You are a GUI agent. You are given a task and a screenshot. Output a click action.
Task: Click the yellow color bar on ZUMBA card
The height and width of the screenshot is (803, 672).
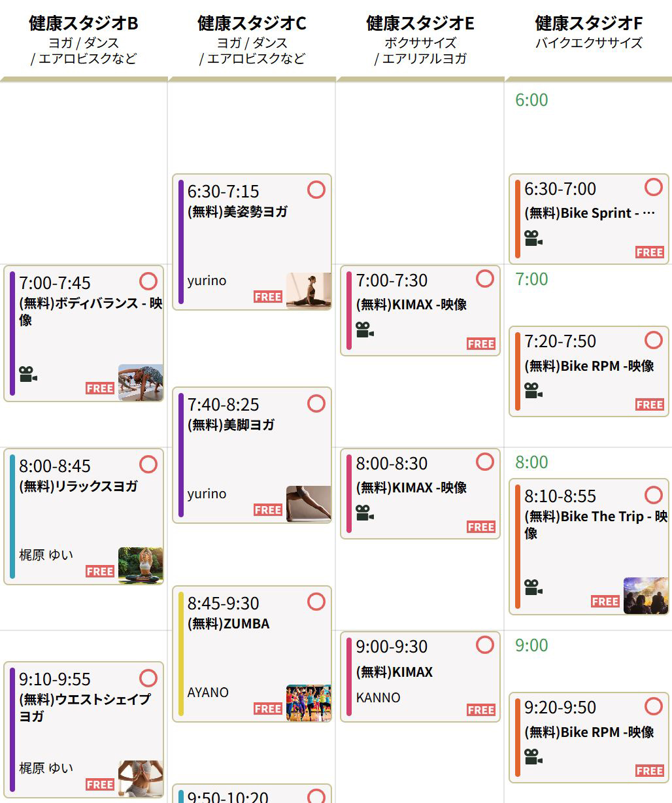coord(181,654)
